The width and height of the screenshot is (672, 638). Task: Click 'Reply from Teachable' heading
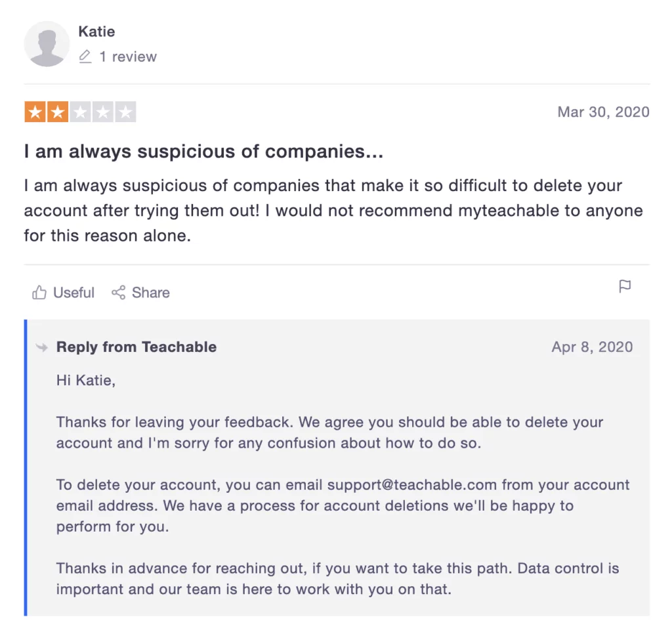pos(136,347)
